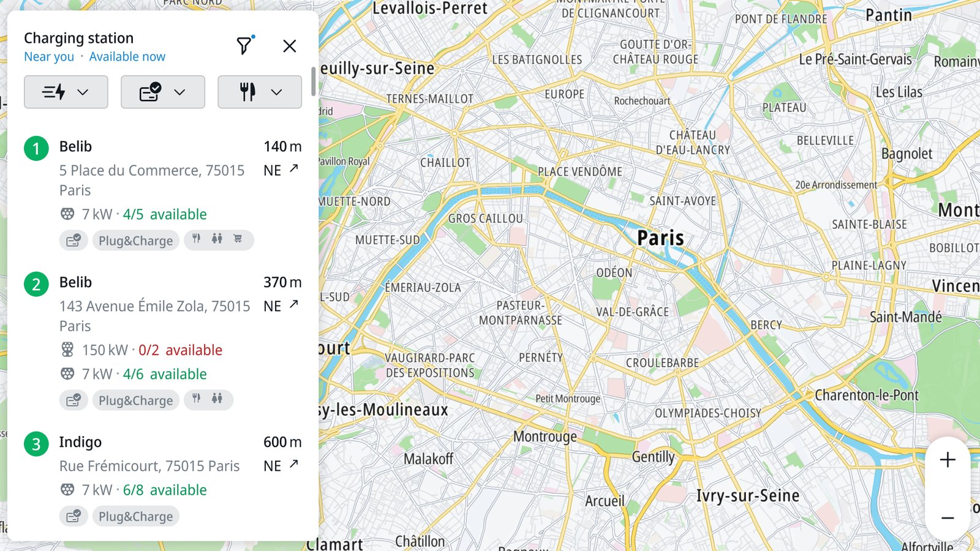This screenshot has width=980, height=551.
Task: Click the results list scrollbar
Action: pyautogui.click(x=313, y=81)
